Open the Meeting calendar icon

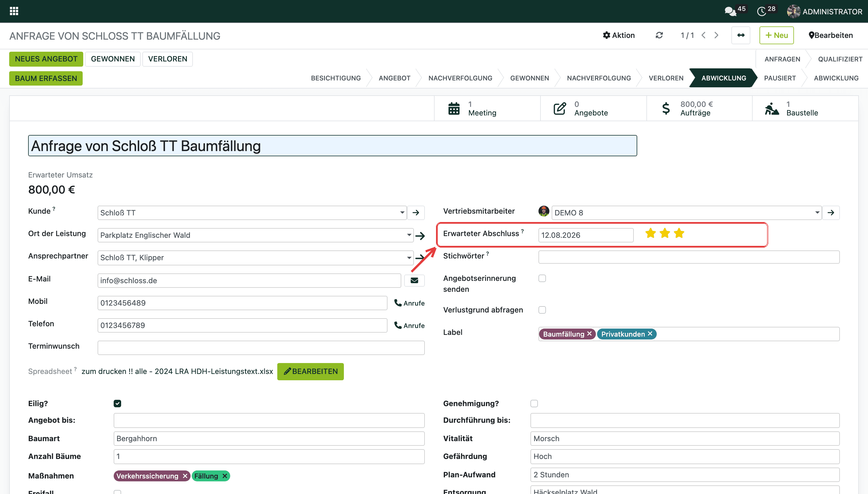coord(454,109)
